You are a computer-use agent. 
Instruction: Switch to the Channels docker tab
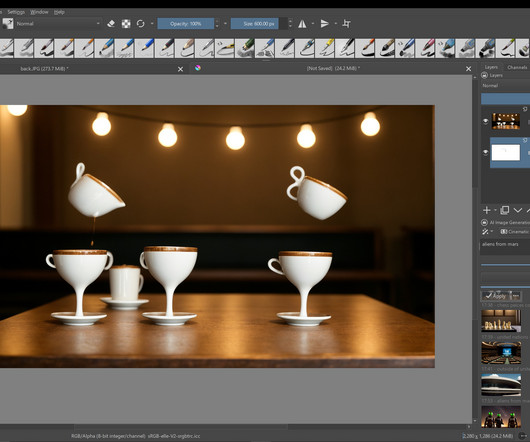pyautogui.click(x=517, y=67)
